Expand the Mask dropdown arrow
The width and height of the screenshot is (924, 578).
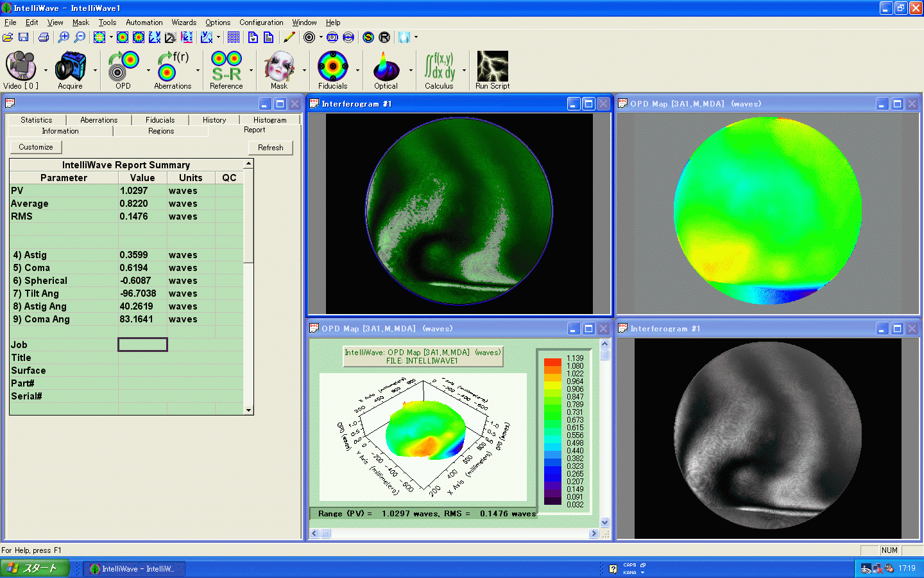pyautogui.click(x=304, y=70)
